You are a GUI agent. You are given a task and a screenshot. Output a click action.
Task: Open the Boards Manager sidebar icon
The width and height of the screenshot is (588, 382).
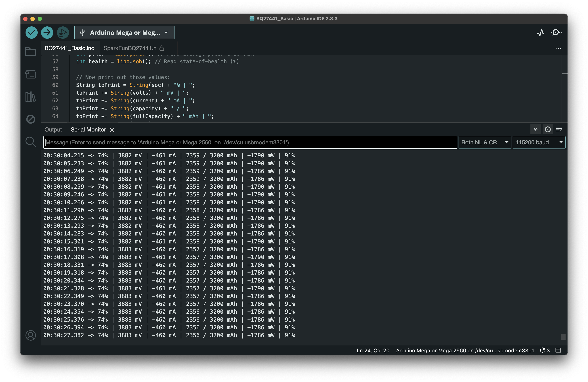(x=31, y=74)
